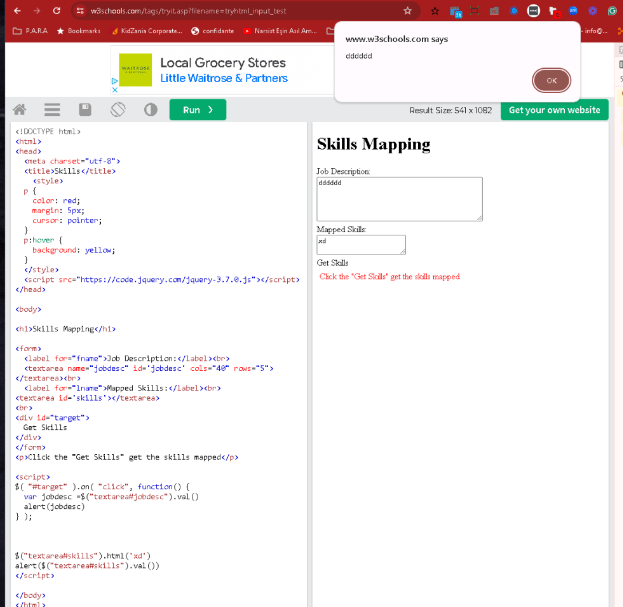Click the Job Description label
623x607 pixels.
point(343,171)
